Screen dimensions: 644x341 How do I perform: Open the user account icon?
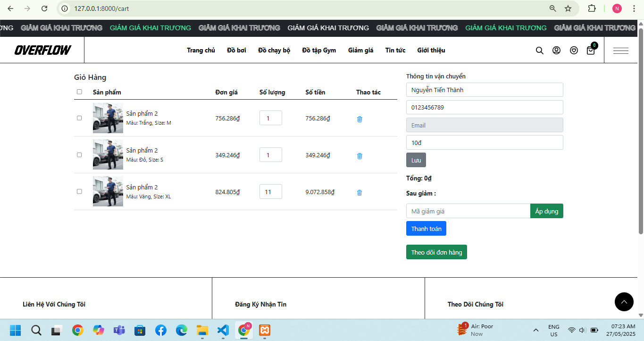(x=556, y=51)
